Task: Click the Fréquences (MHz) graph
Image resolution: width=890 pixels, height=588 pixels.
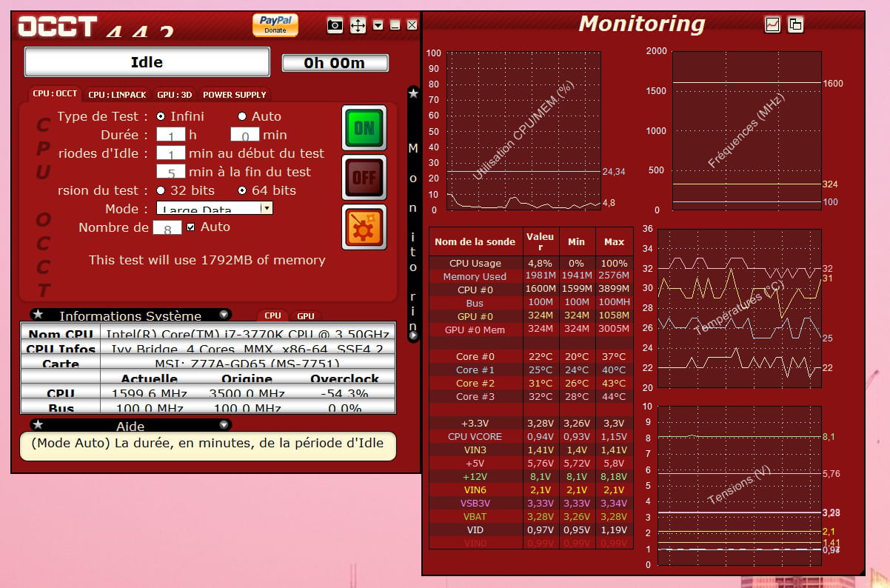Action: (x=746, y=131)
